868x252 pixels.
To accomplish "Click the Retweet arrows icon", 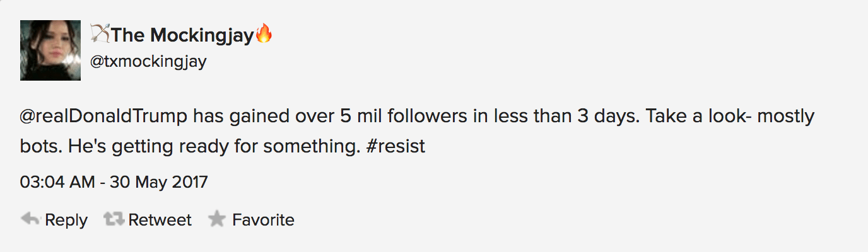I will pyautogui.click(x=114, y=219).
